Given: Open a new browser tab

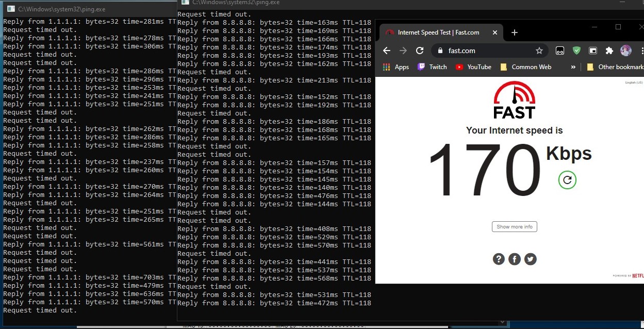Looking at the screenshot, I should click(514, 32).
